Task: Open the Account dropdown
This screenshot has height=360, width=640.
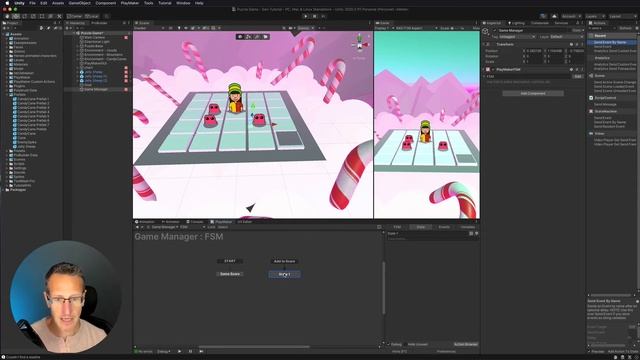Action: (571, 16)
